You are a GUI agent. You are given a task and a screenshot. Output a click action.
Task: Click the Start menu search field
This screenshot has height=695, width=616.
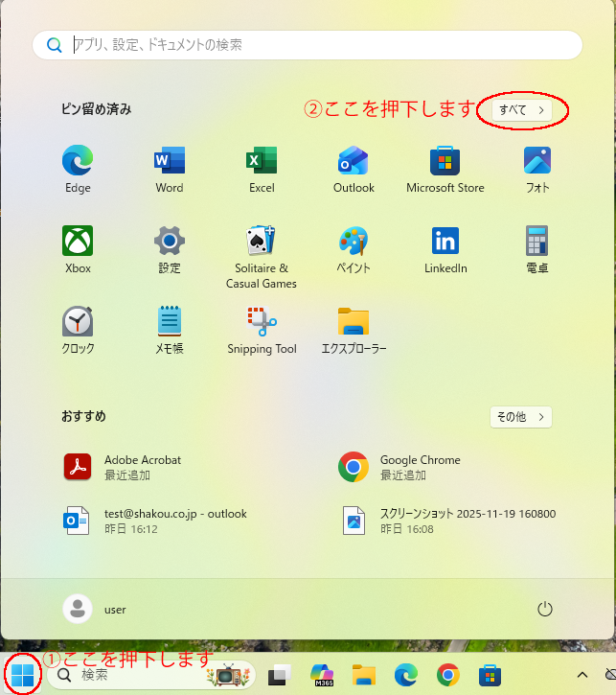point(307,45)
